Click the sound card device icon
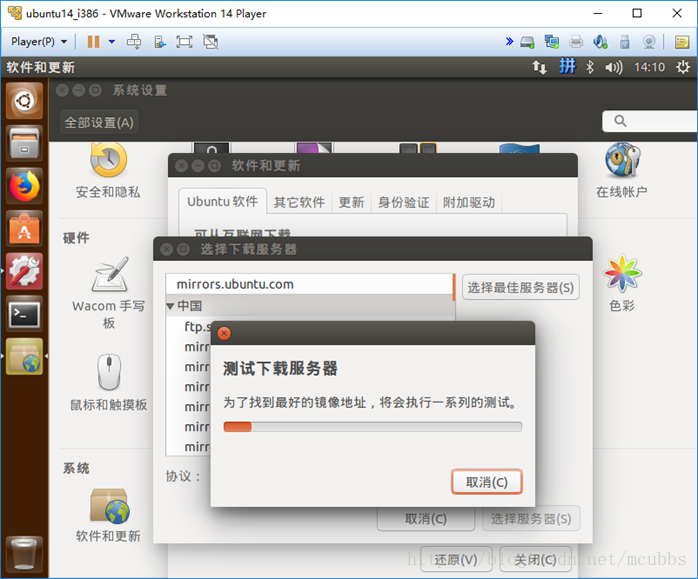Viewport: 698px width, 579px height. 601,42
